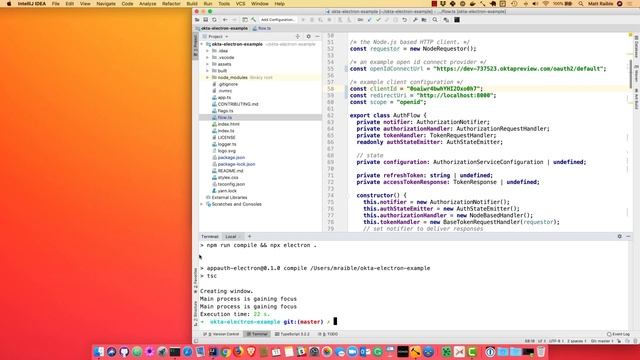The height and width of the screenshot is (360, 640).
Task: Expand Scratches and Consoles node
Action: tap(202, 204)
